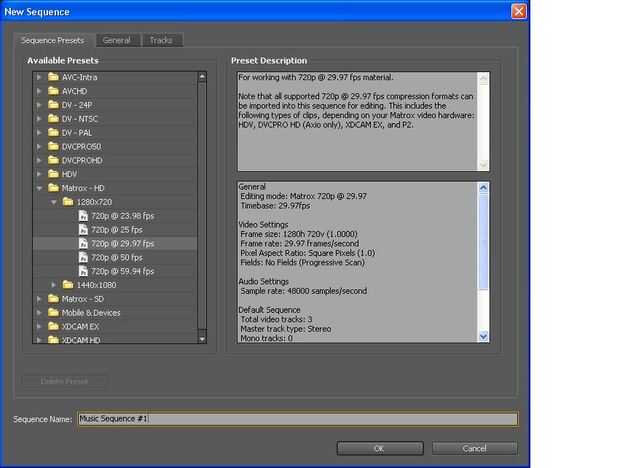Expand the Mobile & Devices folder
620x468 pixels.
point(39,312)
